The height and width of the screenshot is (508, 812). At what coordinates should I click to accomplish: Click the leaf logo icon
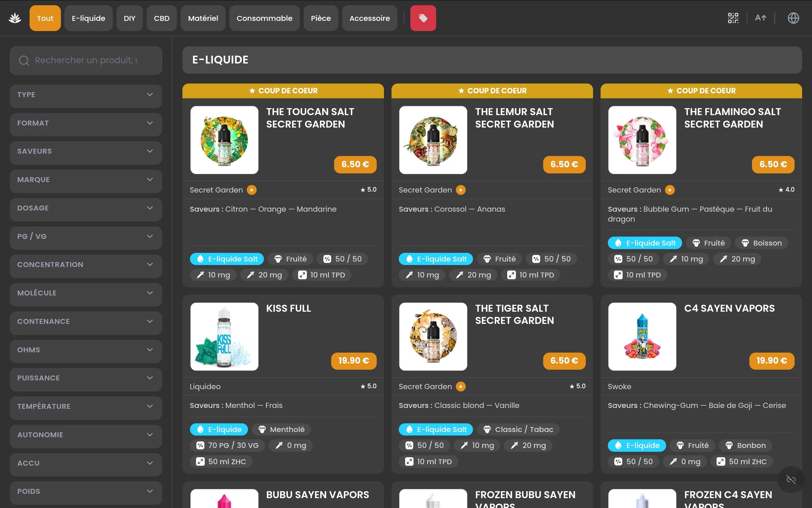click(x=15, y=18)
